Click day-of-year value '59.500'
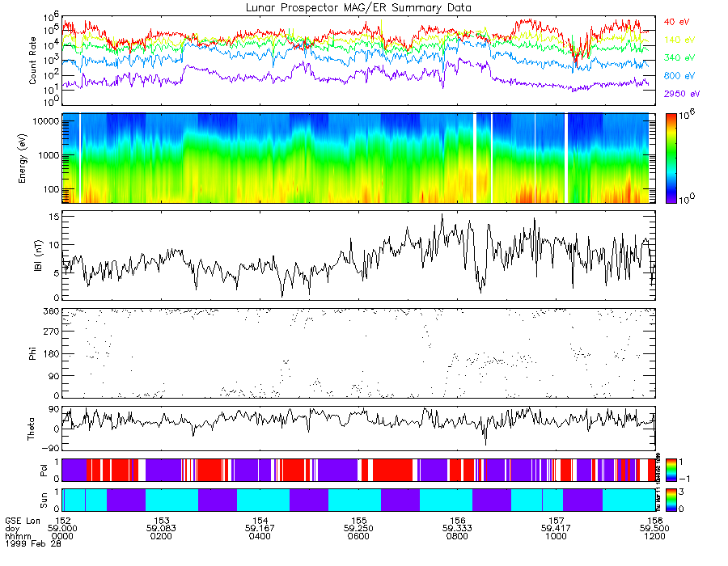Viewport: 728px width, 566px height. (654, 529)
